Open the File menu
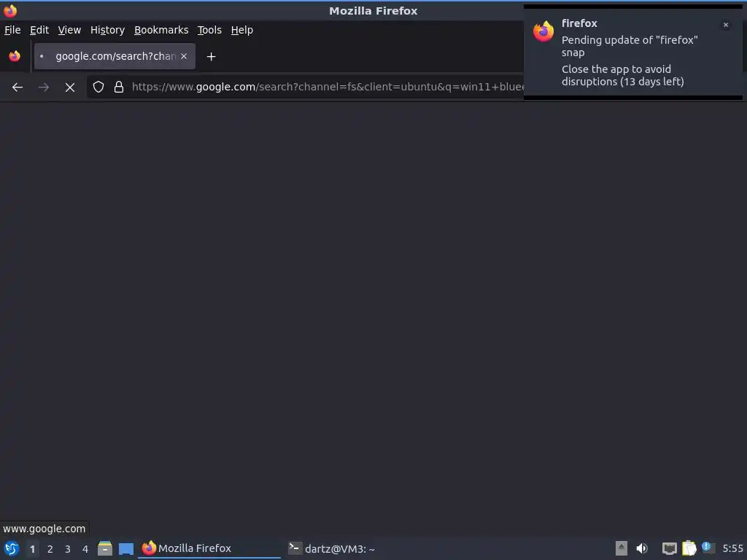 (x=12, y=30)
